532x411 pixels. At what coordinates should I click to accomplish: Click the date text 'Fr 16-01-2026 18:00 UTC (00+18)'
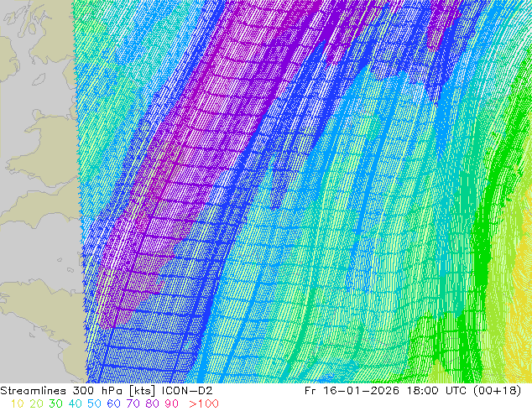(x=413, y=391)
